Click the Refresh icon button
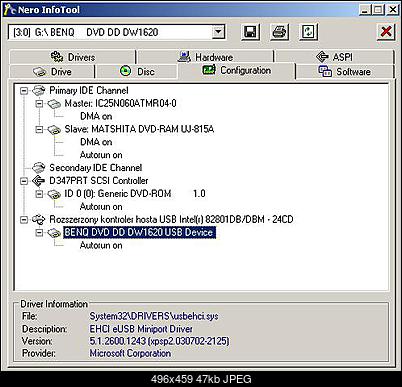This screenshot has height=387, width=402. point(308,32)
